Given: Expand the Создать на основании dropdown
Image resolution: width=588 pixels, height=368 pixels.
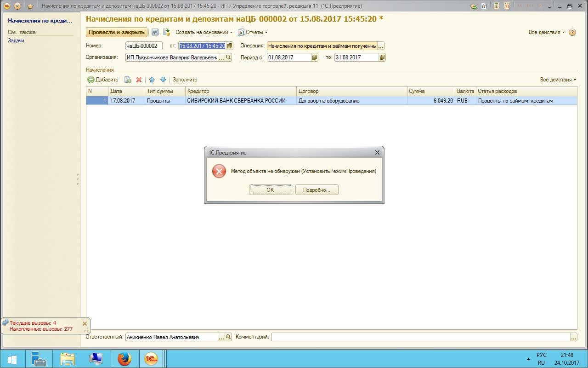Looking at the screenshot, I should coord(204,32).
